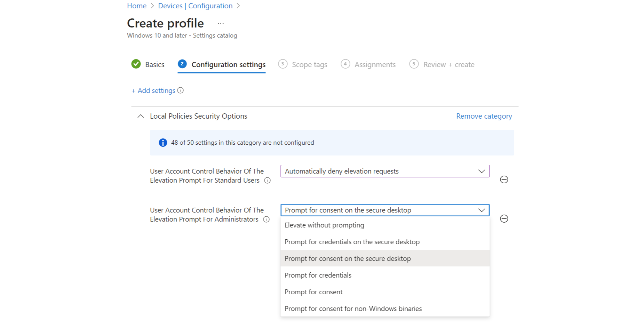Viewport: 644px width, 328px height.
Task: Click the info icon for Administrators setting
Action: (266, 219)
